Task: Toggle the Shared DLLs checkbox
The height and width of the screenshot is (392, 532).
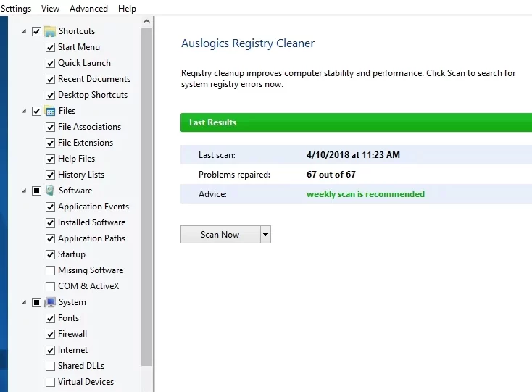Action: (50, 366)
